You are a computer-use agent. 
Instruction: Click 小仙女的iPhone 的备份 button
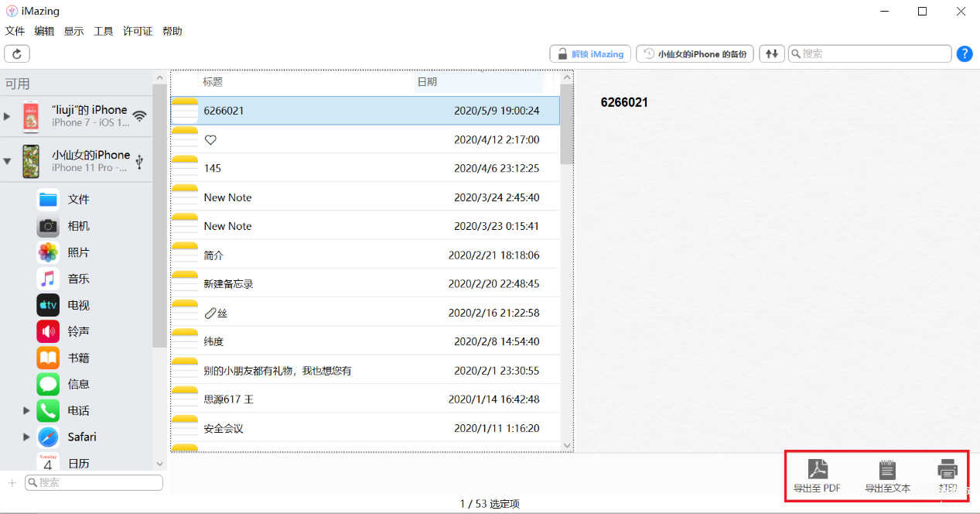point(695,53)
